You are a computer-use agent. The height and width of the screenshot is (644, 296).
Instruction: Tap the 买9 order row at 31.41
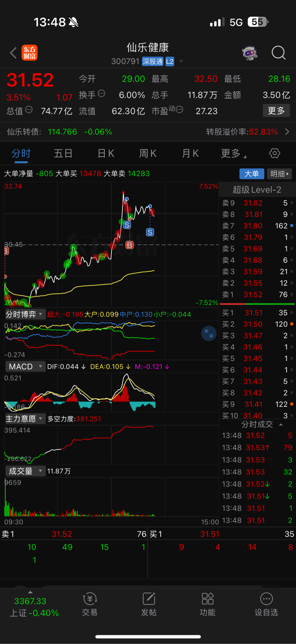coord(257,404)
